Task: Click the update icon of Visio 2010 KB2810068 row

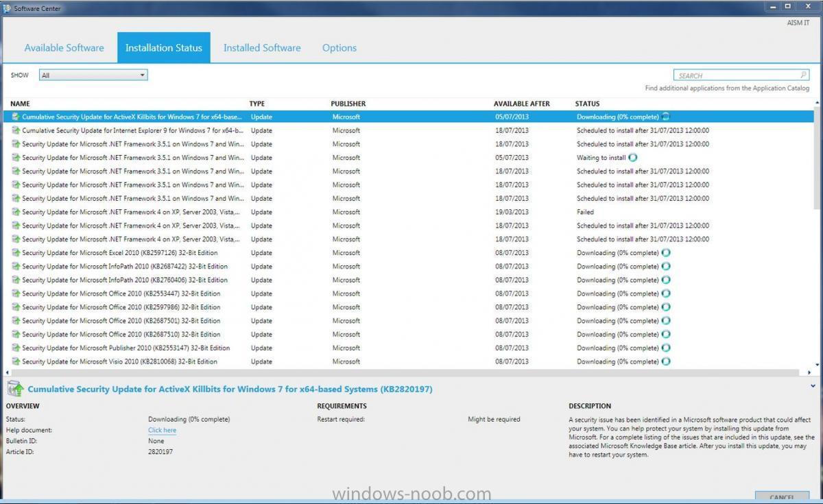Action: [x=16, y=361]
